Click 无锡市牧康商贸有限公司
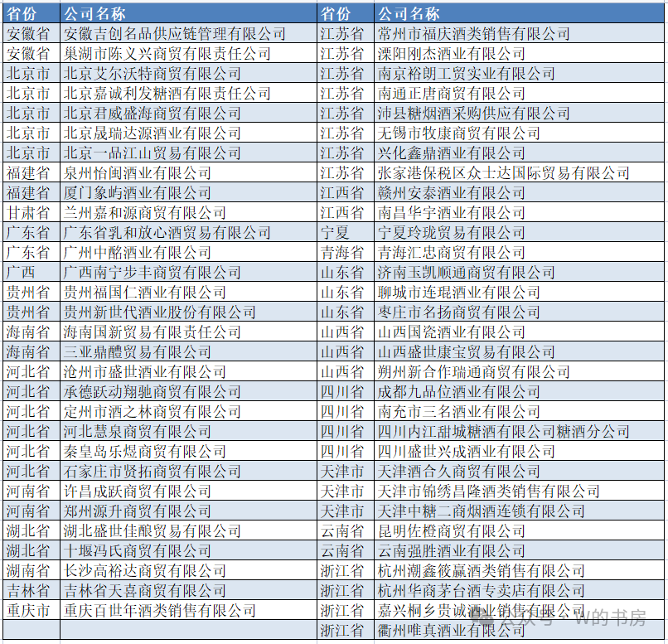668x644 pixels. click(520, 133)
